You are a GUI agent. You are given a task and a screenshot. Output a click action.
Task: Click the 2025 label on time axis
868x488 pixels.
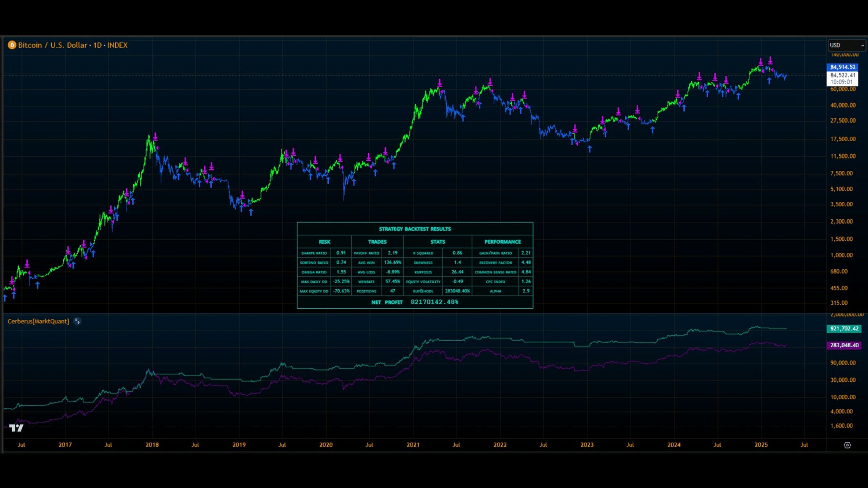coord(761,445)
